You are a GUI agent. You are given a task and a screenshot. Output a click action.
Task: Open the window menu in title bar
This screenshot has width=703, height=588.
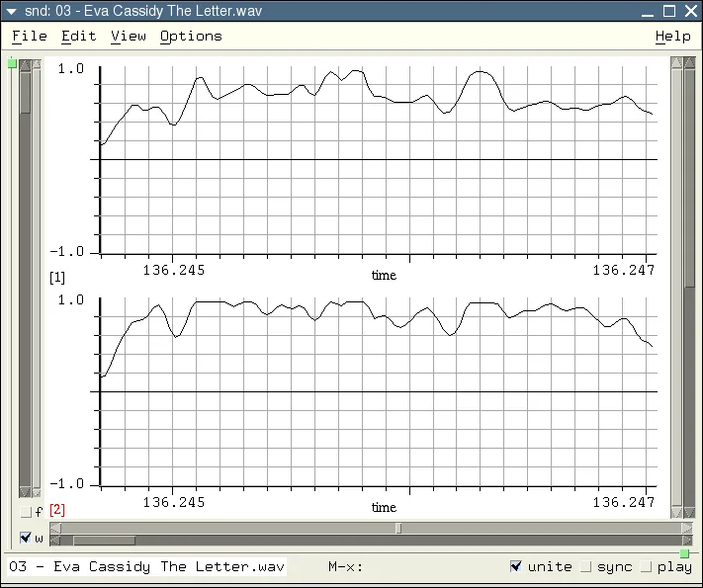point(12,11)
